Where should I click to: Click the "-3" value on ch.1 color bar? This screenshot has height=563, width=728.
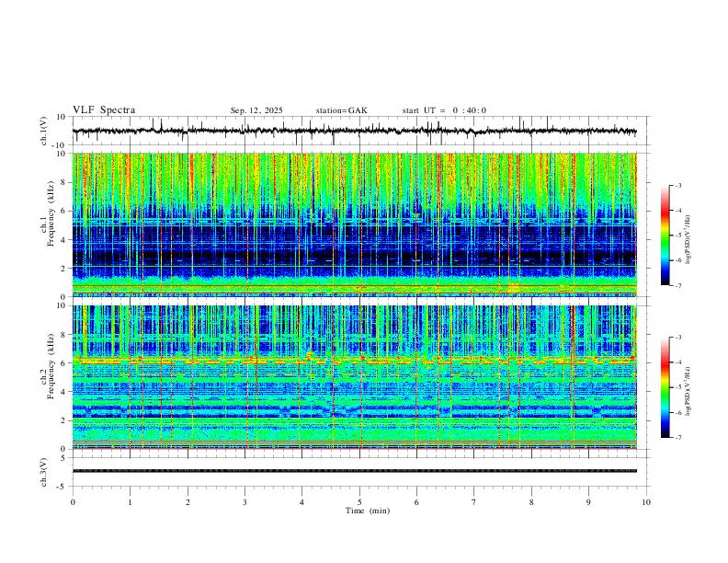pos(677,185)
